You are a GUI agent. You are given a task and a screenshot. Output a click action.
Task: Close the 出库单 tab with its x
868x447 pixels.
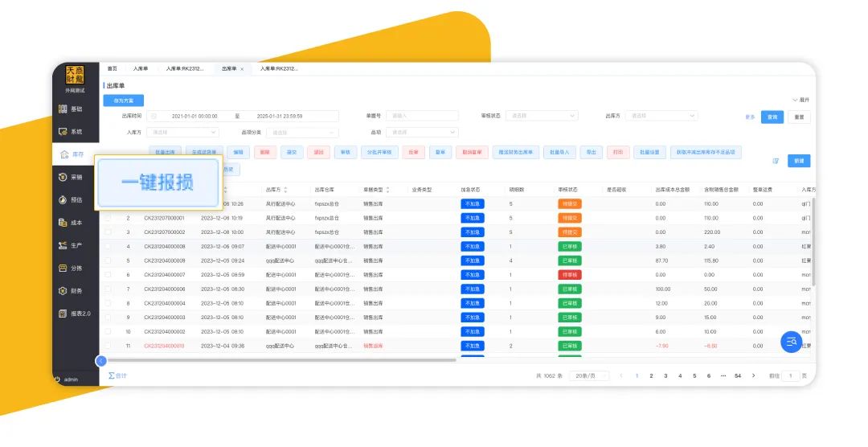click(x=242, y=69)
